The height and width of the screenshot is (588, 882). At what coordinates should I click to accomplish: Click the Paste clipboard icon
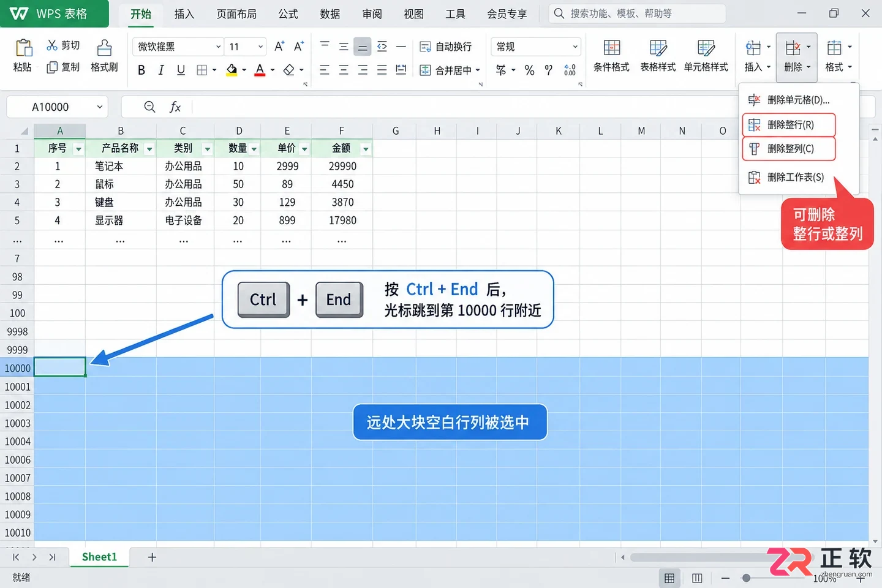click(x=23, y=48)
